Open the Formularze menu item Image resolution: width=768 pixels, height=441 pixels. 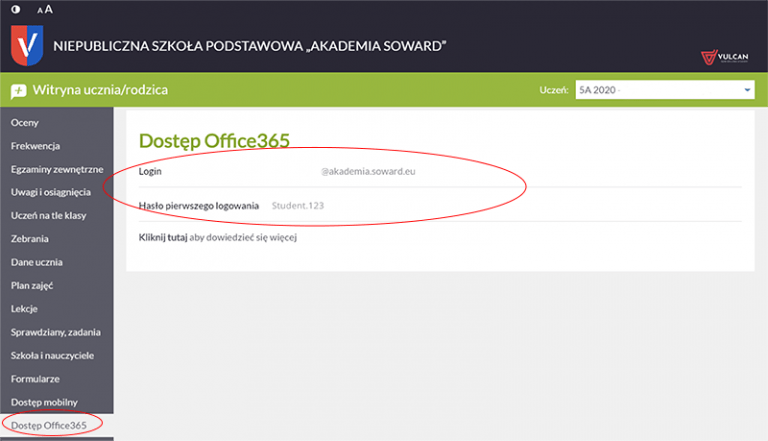pyautogui.click(x=35, y=379)
